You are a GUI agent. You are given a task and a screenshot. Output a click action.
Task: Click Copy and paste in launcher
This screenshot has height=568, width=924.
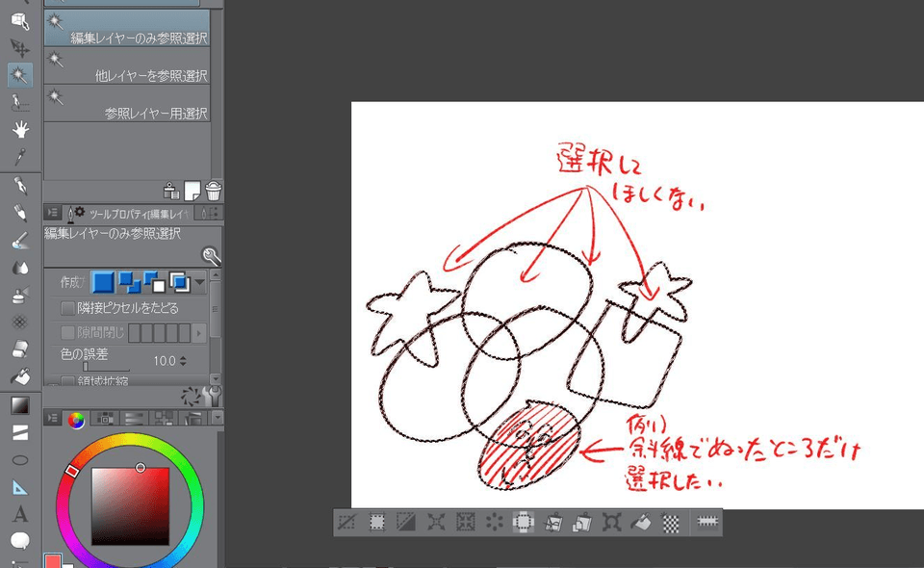coord(582,522)
